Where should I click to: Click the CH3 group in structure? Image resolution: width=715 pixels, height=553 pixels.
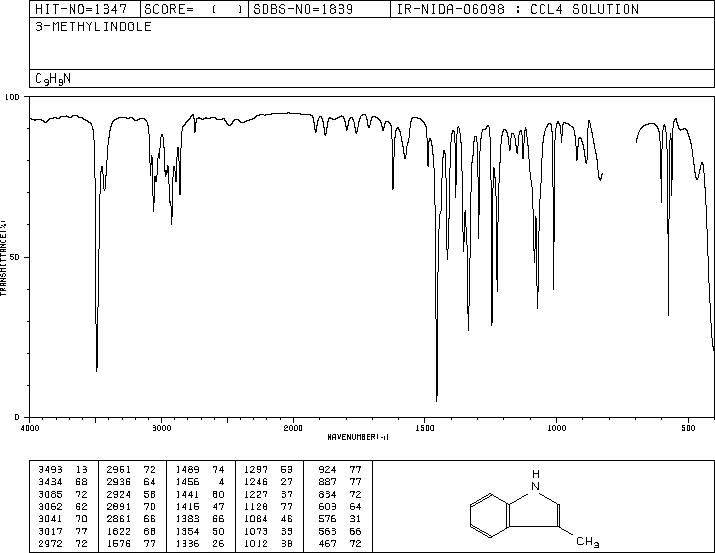pos(587,541)
